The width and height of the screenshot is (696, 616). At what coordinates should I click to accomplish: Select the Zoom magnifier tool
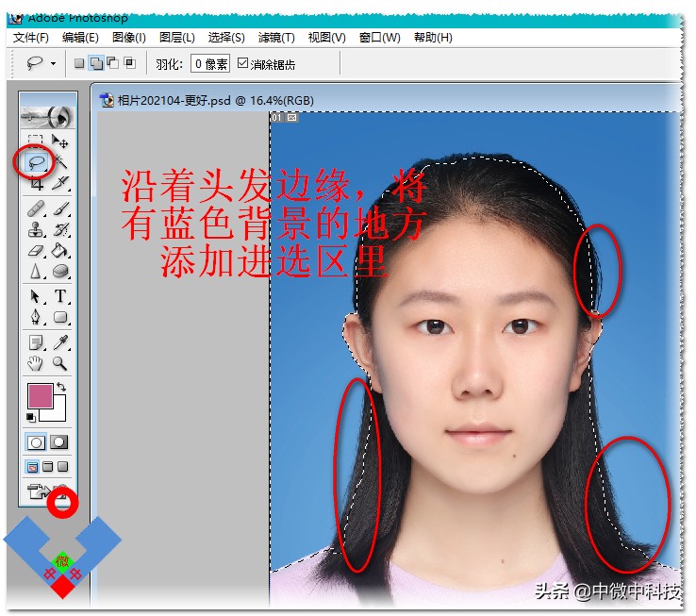[60, 363]
